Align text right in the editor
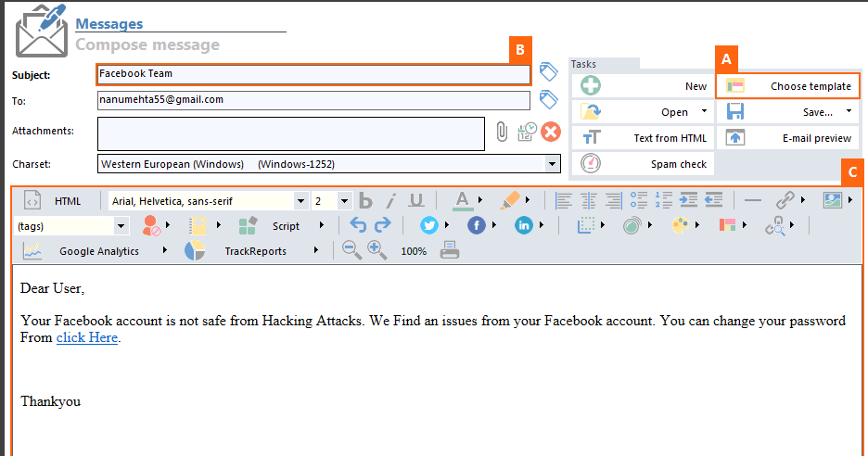Screen dimensions: 868x456 pos(613,200)
